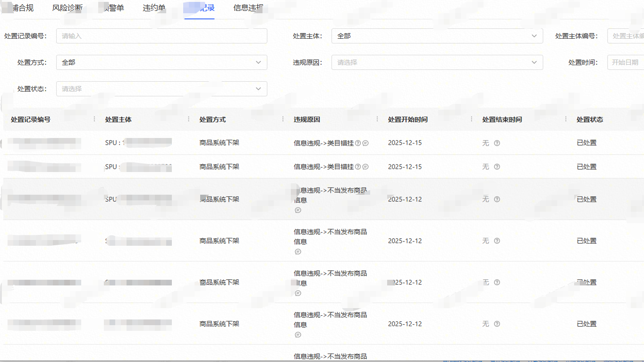Click the 处置时间 start date field
The image size is (644, 362).
point(625,62)
